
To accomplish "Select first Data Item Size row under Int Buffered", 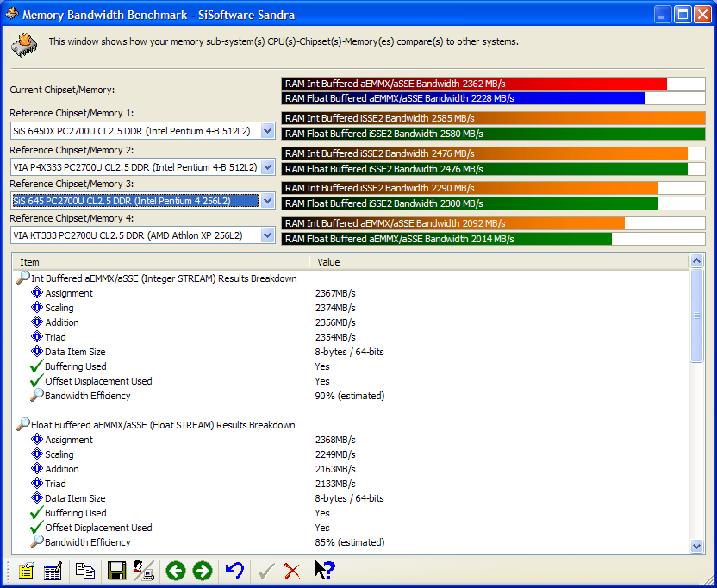I will click(351, 352).
